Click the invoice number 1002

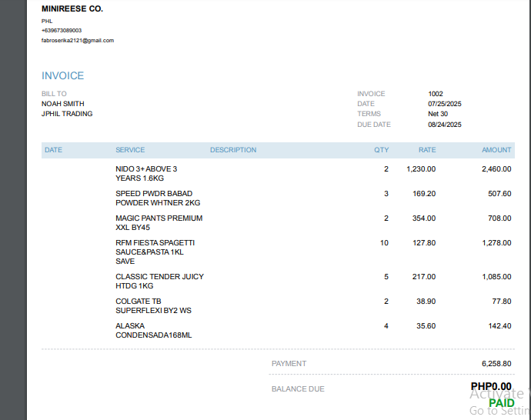pyautogui.click(x=436, y=94)
